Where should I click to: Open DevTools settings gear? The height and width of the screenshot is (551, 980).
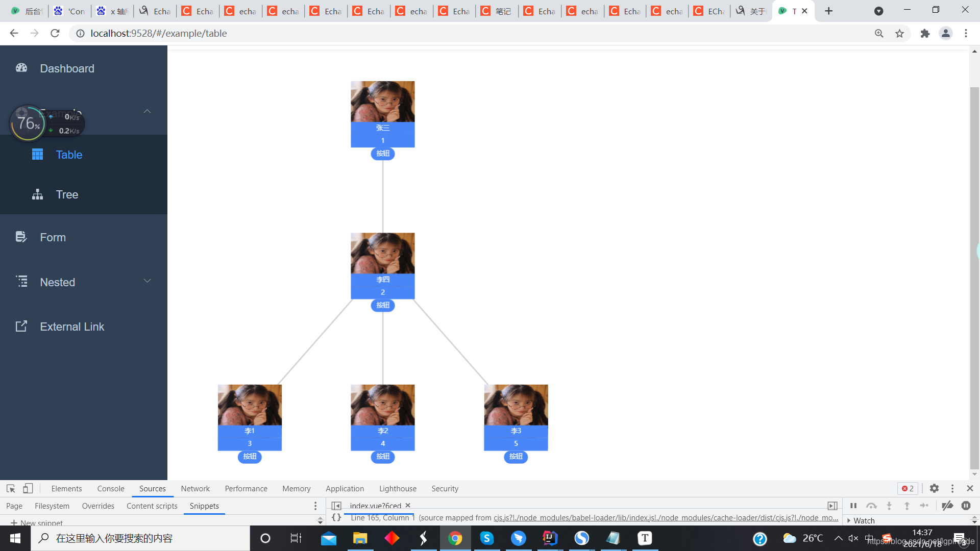934,488
